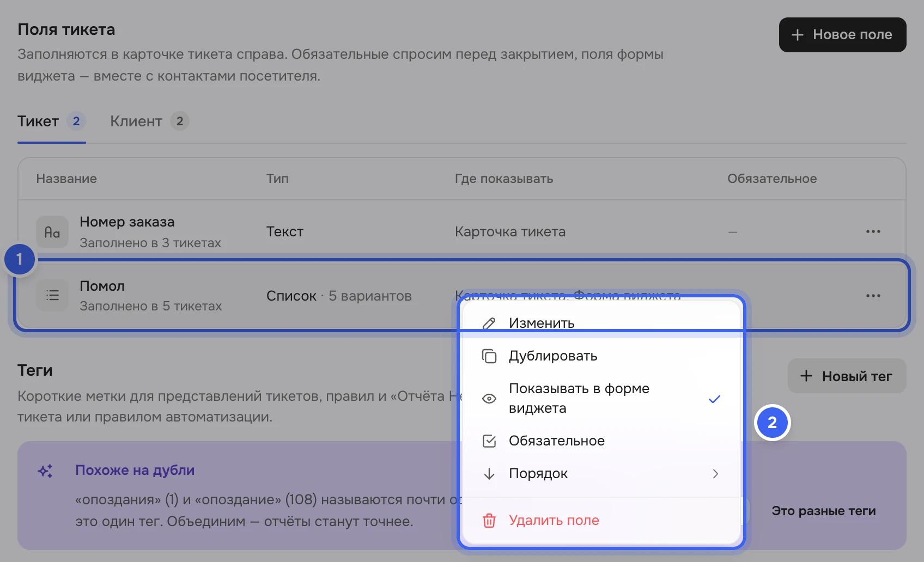
Task: Click Удалить поле in the menu
Action: [x=601, y=520]
